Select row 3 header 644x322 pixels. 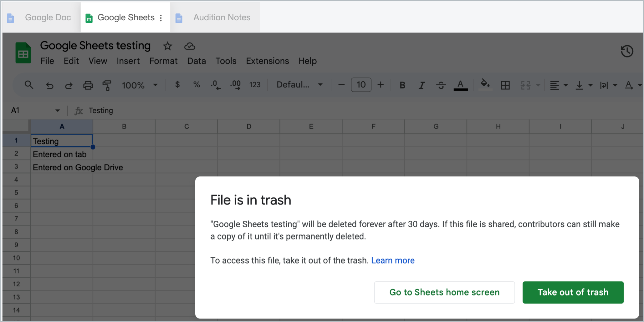pos(16,167)
